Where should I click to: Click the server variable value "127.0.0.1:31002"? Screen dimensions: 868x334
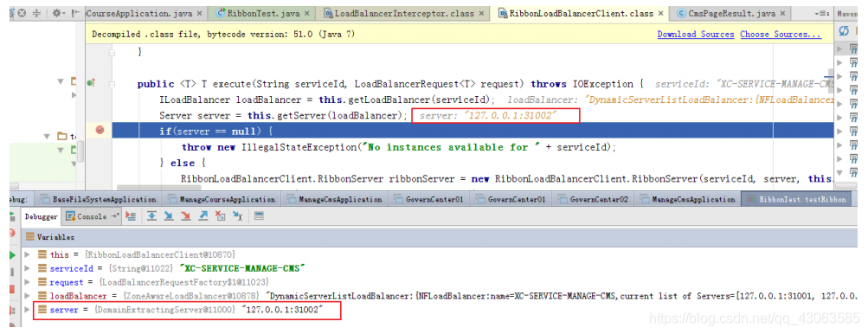pyautogui.click(x=282, y=310)
